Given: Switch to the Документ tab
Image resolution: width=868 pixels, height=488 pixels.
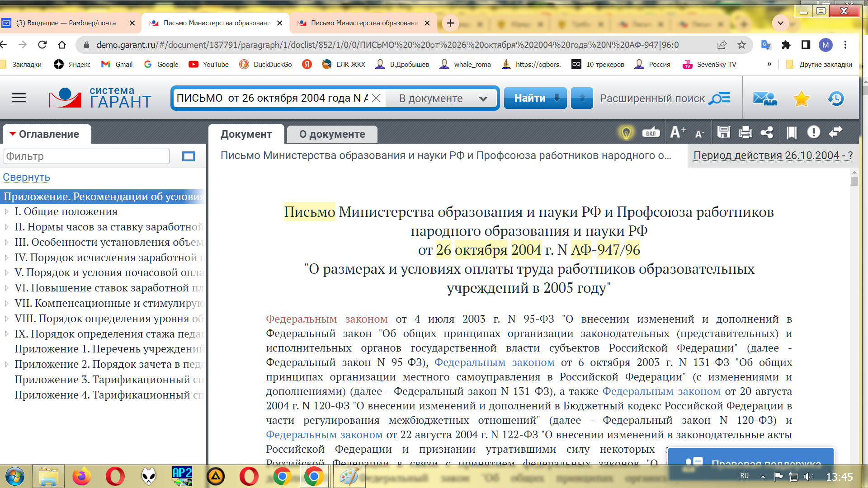Looking at the screenshot, I should (246, 134).
